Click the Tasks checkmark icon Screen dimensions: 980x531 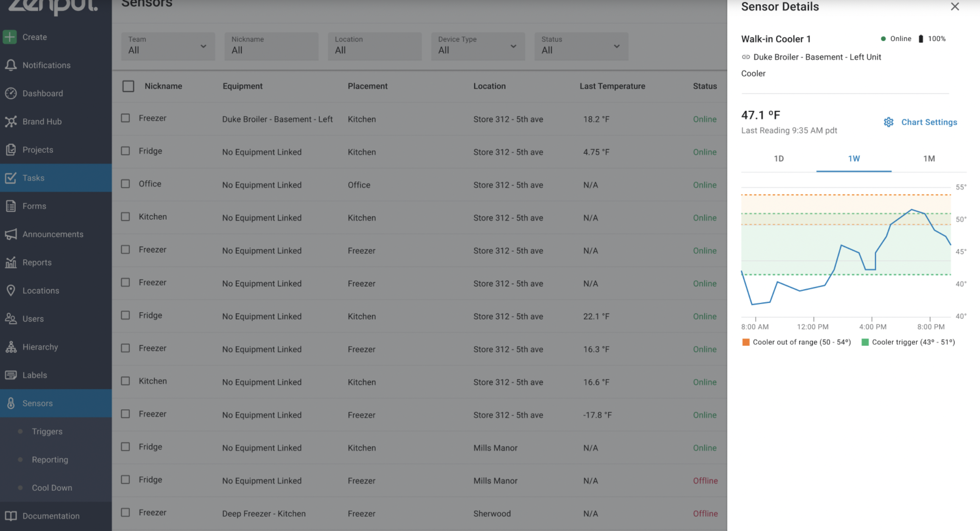[x=11, y=178]
